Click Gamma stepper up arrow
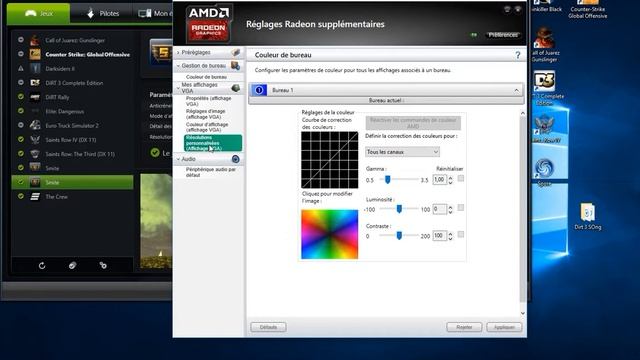This screenshot has height=360, width=640. pos(450,178)
